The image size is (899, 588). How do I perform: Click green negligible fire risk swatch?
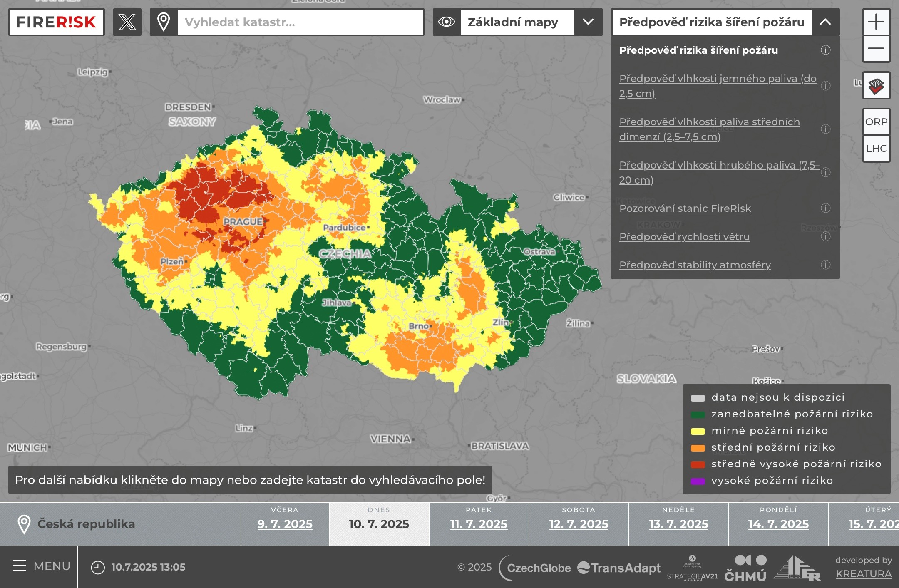coord(698,414)
